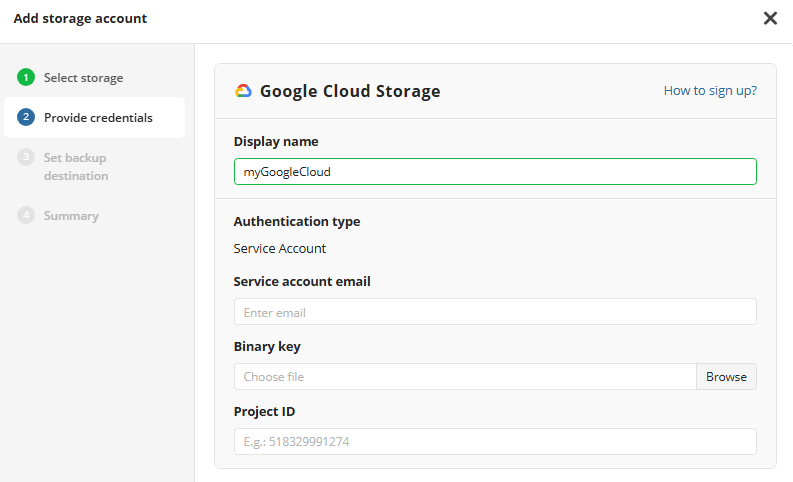Click the Service account email input
Image resolution: width=793 pixels, height=482 pixels.
point(495,312)
